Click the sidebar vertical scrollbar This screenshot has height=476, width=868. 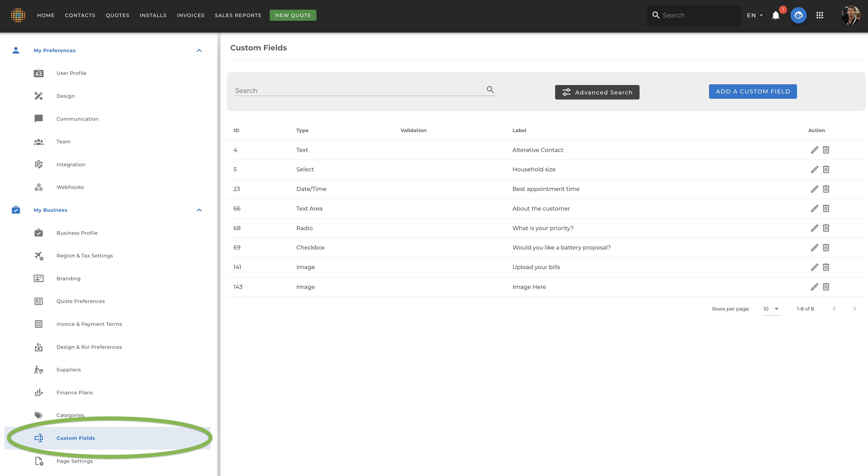[219, 254]
